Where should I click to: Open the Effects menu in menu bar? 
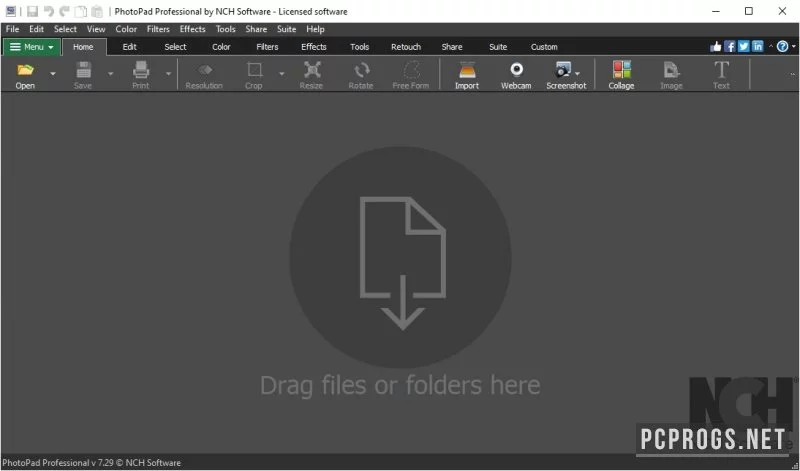[192, 29]
